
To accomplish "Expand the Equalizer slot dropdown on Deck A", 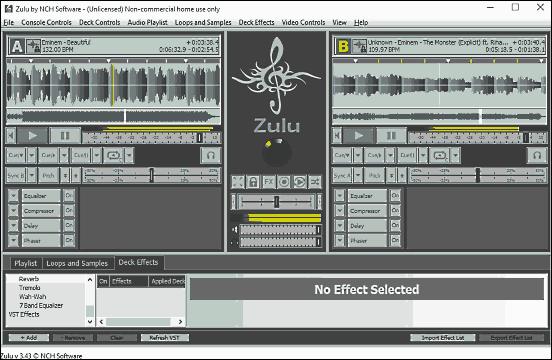I will (13, 195).
